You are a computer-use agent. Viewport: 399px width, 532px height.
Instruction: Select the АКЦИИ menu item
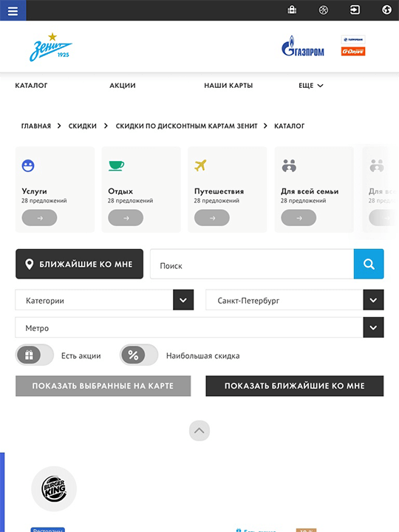point(123,86)
